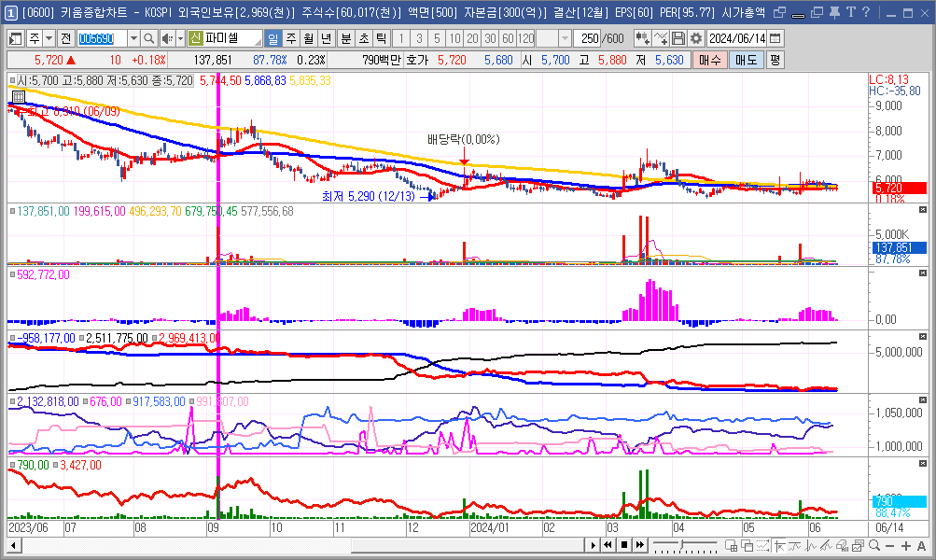Click the 전 button
The height and width of the screenshot is (560, 936).
point(65,38)
